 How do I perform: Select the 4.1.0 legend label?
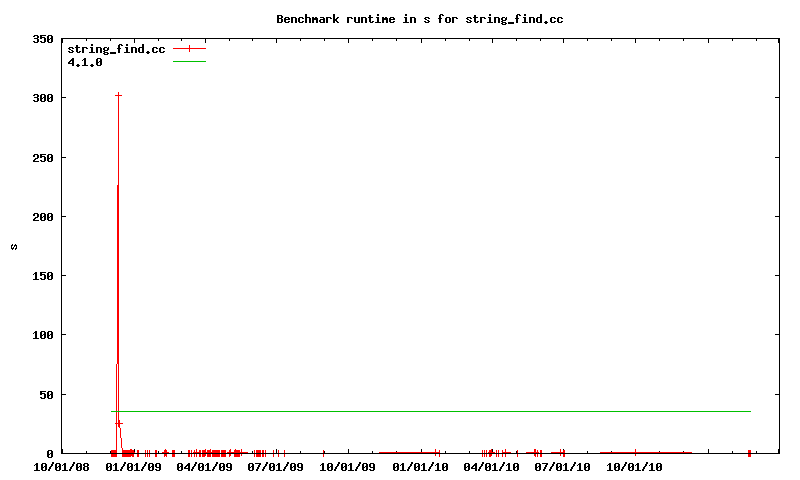[85, 62]
